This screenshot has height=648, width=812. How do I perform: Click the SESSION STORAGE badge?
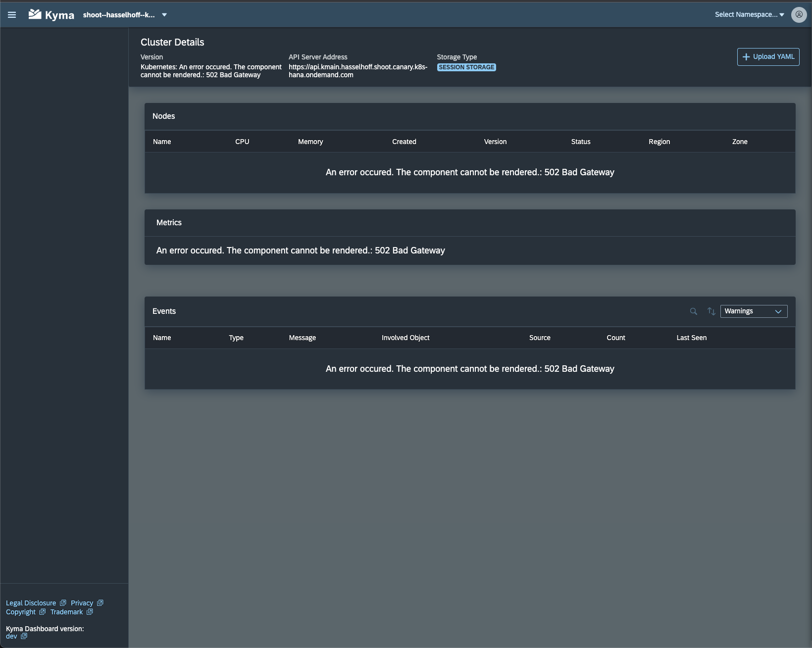[465, 67]
